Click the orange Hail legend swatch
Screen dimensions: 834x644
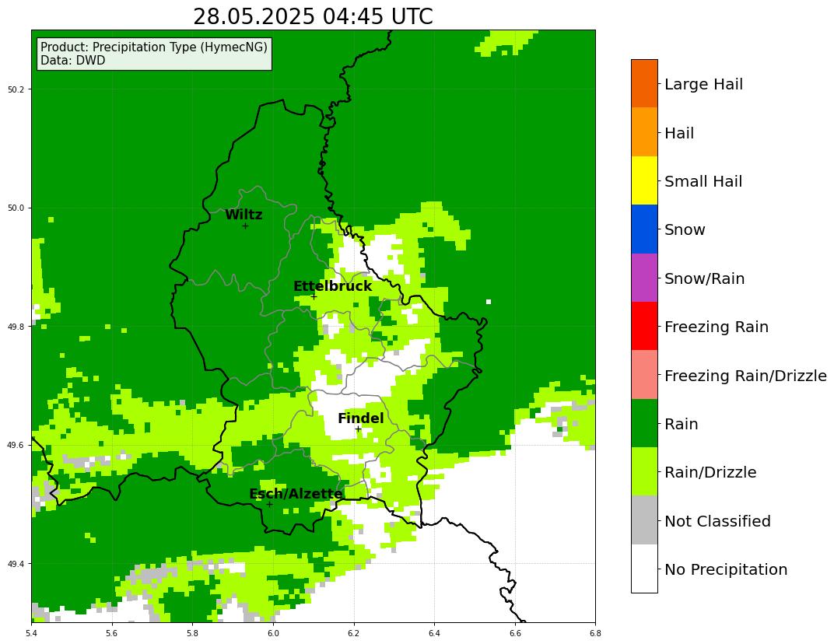[x=644, y=132]
